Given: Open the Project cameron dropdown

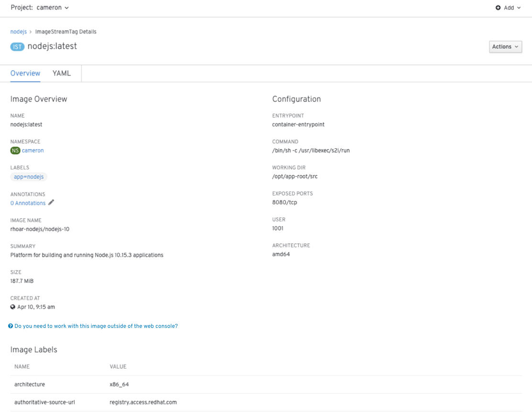Looking at the screenshot, I should pos(40,8).
